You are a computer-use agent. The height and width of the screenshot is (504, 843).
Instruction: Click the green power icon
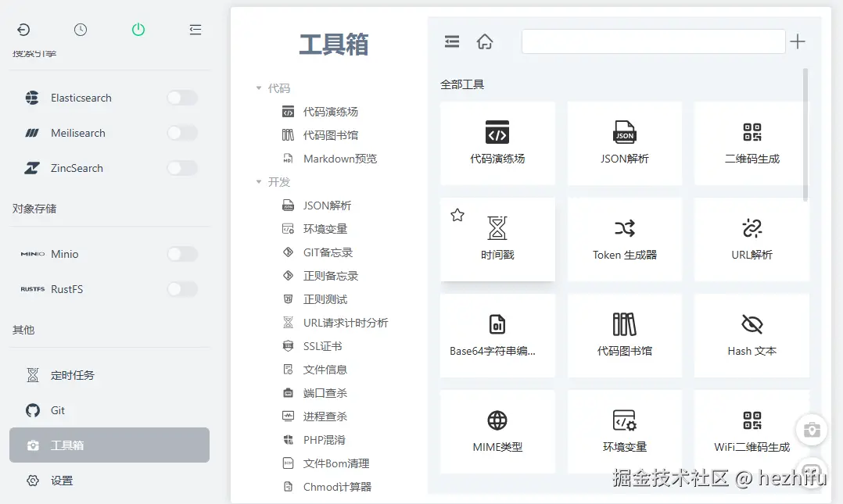coord(138,29)
